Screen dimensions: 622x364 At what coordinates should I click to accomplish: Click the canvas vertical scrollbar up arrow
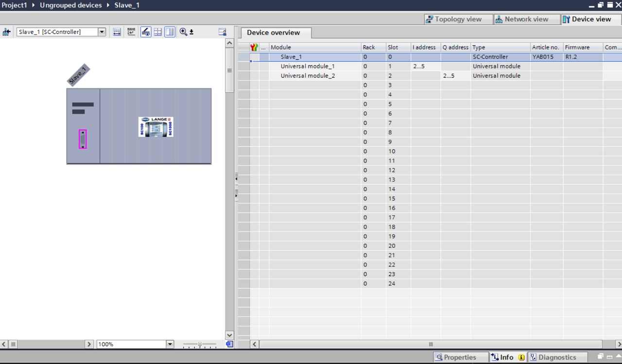(230, 43)
